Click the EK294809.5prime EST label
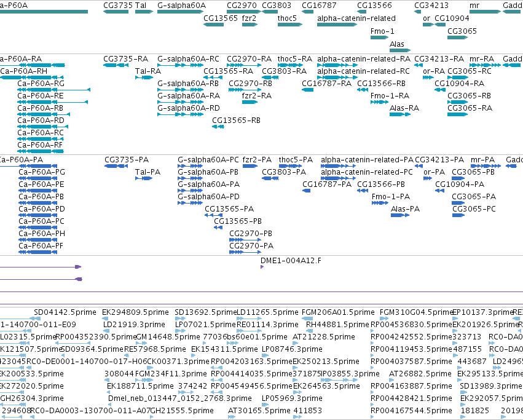 [135, 312]
